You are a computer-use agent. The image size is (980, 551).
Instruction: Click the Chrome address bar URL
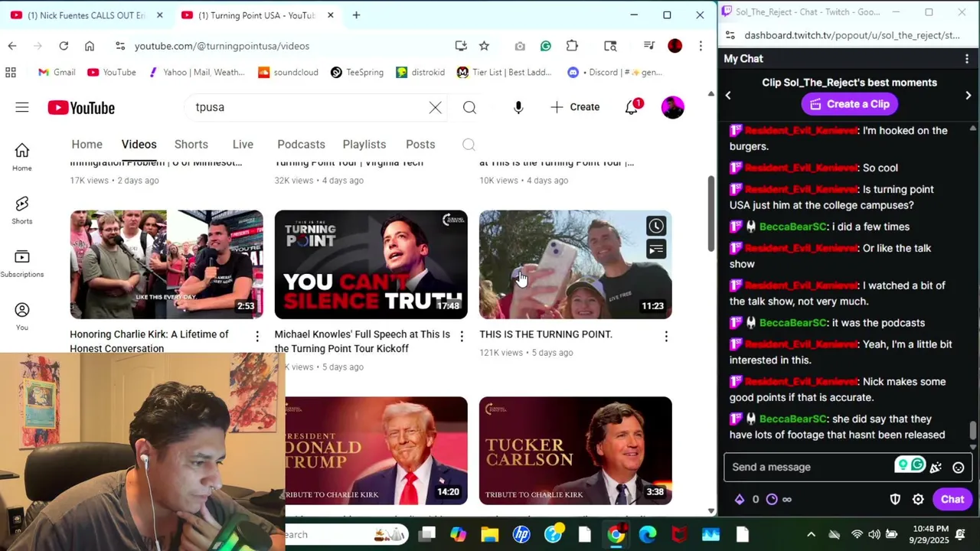pos(222,46)
